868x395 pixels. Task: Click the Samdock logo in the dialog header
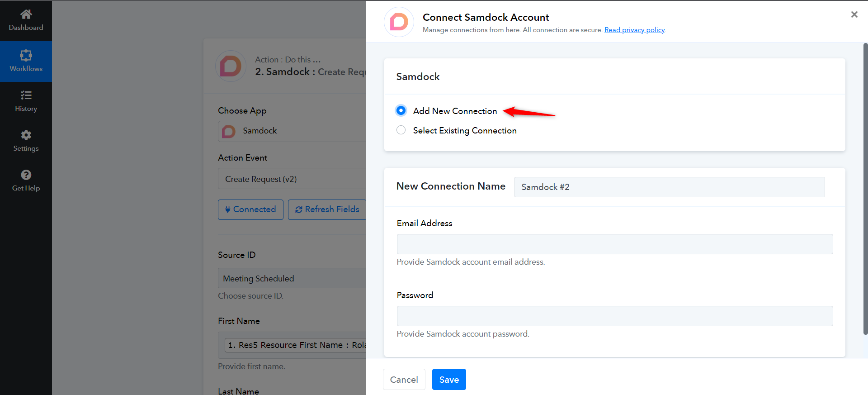point(399,22)
